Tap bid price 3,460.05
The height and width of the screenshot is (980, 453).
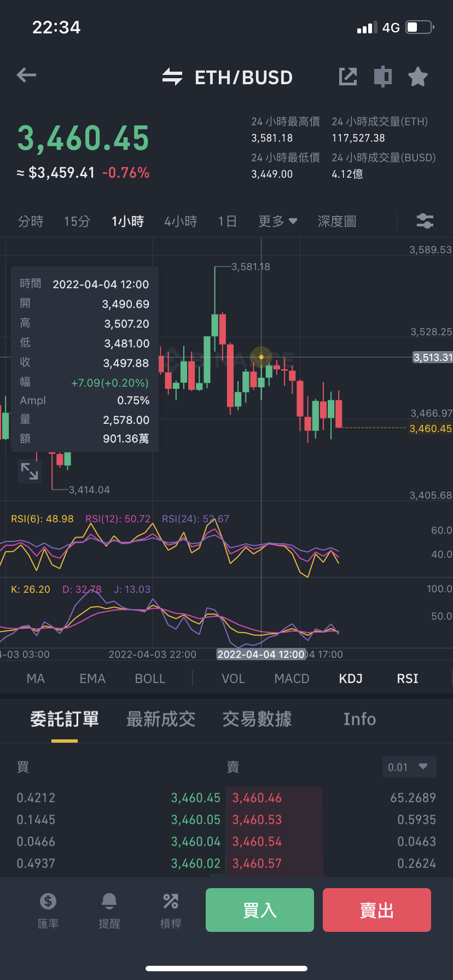pyautogui.click(x=196, y=820)
